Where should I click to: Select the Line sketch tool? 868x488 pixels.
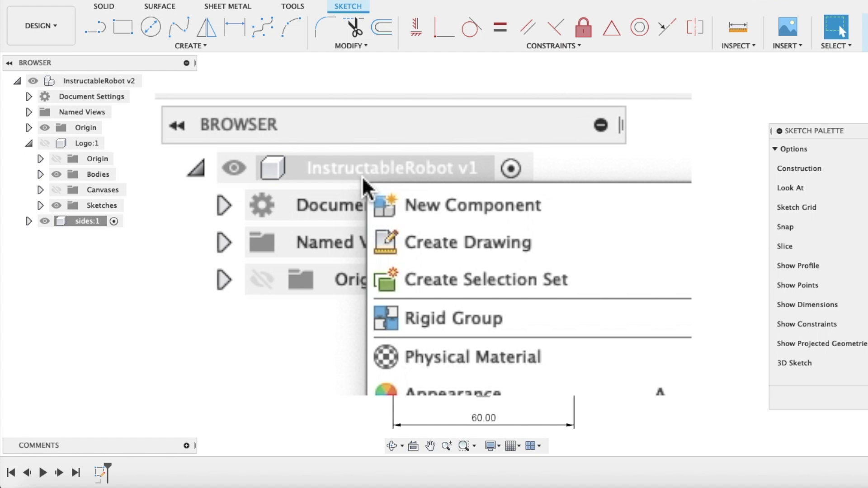coord(95,27)
